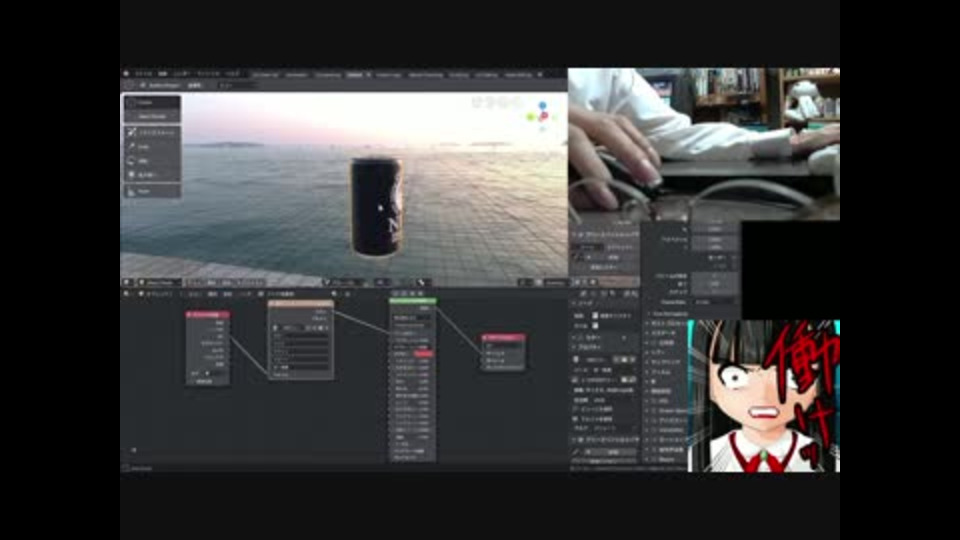Image resolution: width=960 pixels, height=540 pixels.
Task: Select the Material Output node header
Action: pos(503,337)
